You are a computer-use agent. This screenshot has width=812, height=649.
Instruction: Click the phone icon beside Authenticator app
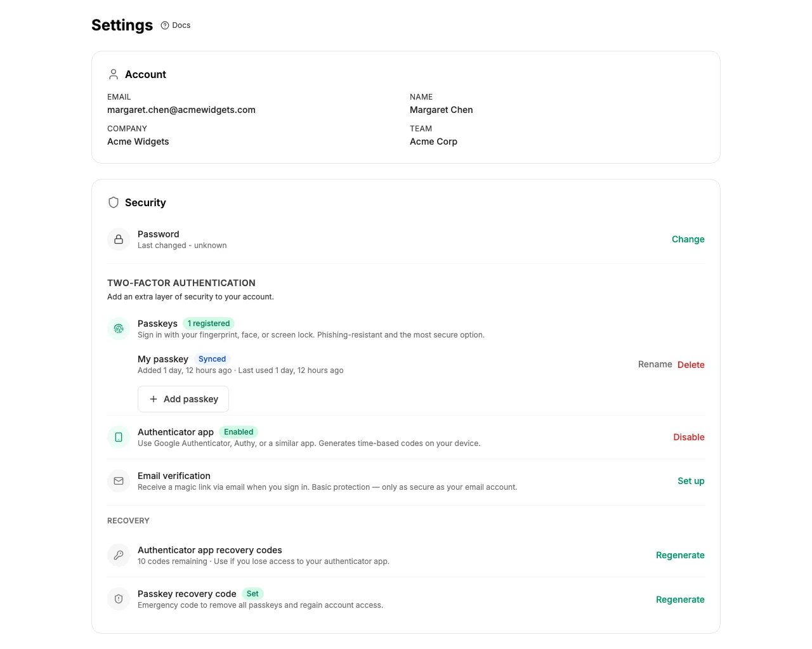tap(119, 437)
